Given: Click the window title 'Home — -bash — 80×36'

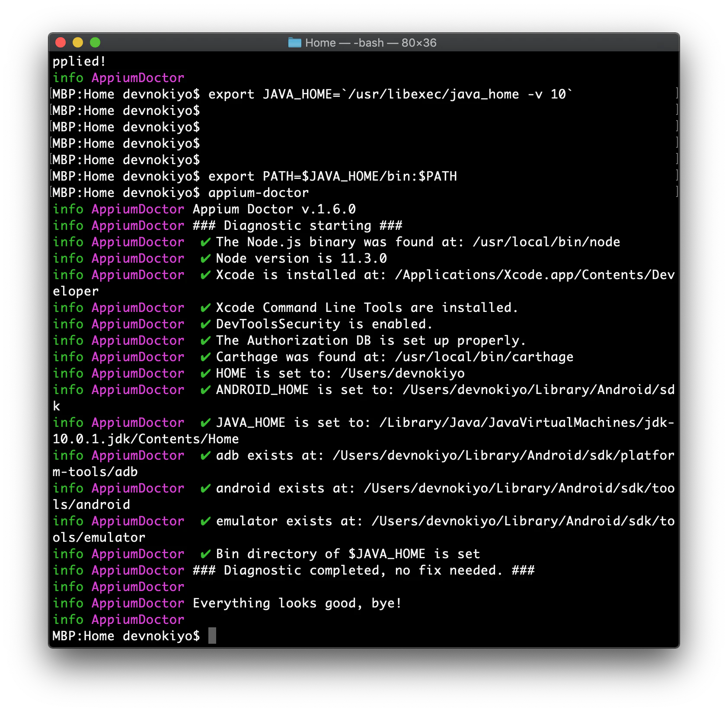Looking at the screenshot, I should pos(370,43).
